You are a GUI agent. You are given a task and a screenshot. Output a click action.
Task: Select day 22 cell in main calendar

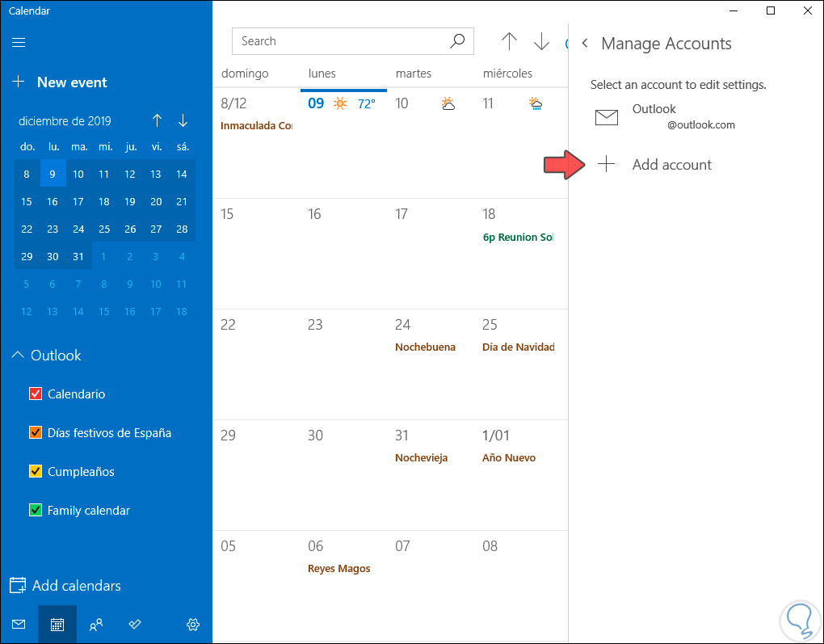[x=256, y=364]
